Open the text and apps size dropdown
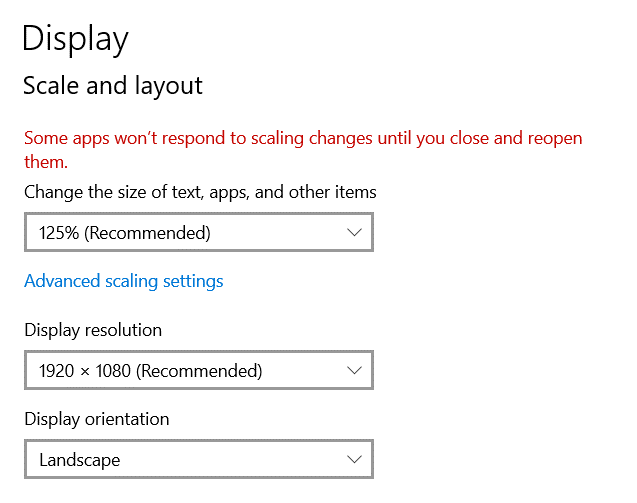The image size is (637, 503). (198, 233)
